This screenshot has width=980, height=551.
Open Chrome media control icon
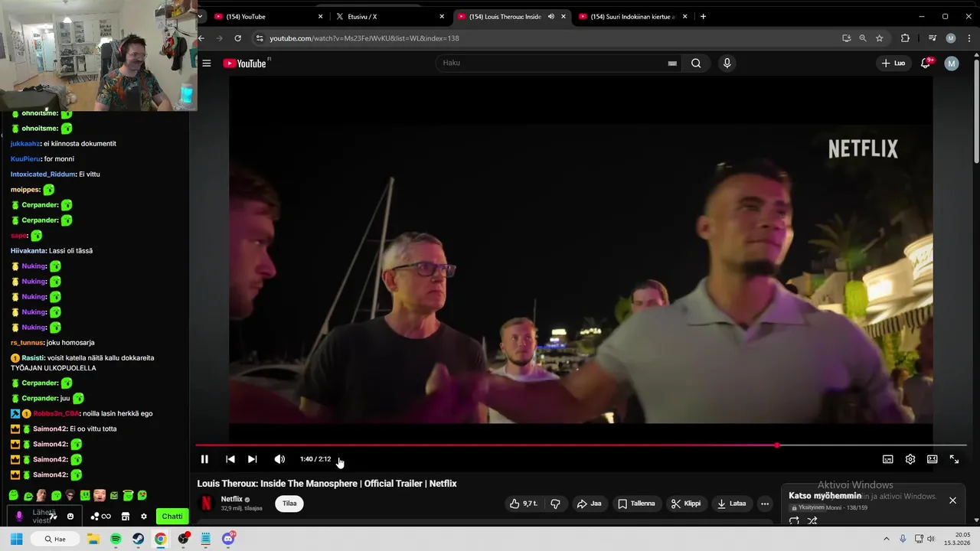pyautogui.click(x=932, y=38)
